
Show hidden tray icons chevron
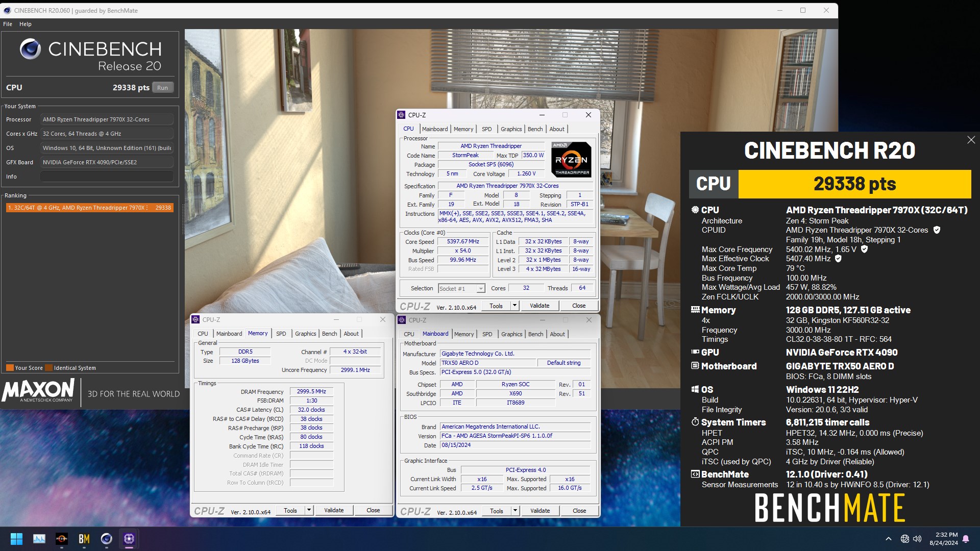[x=889, y=539]
